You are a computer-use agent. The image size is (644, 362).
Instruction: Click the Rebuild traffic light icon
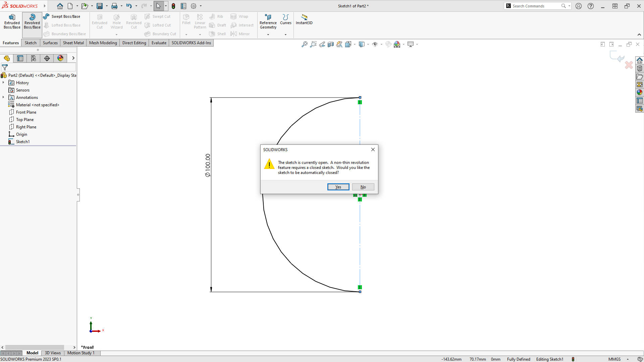(x=173, y=6)
